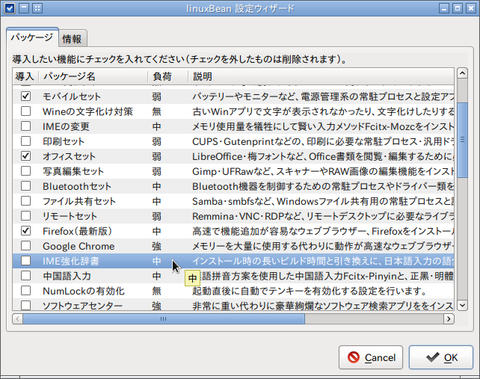480x379 pixels.
Task: Select the 印刷セット package name
Action: pos(63,141)
